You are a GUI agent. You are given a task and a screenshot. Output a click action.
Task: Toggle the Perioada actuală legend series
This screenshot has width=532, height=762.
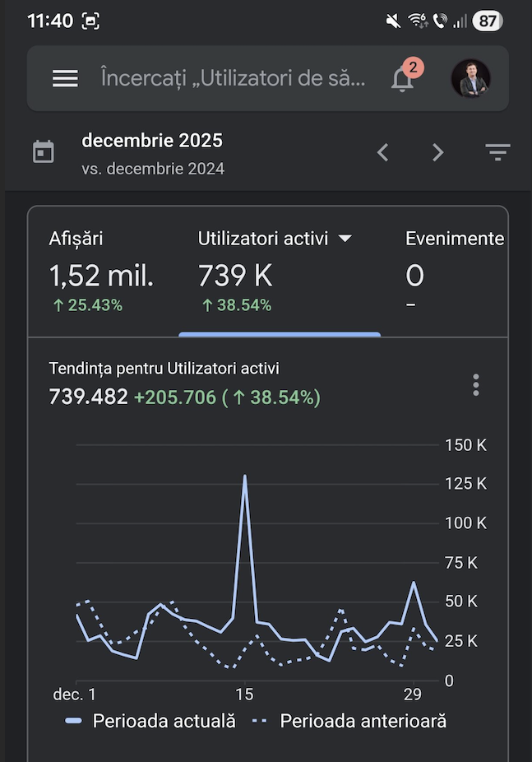(151, 721)
